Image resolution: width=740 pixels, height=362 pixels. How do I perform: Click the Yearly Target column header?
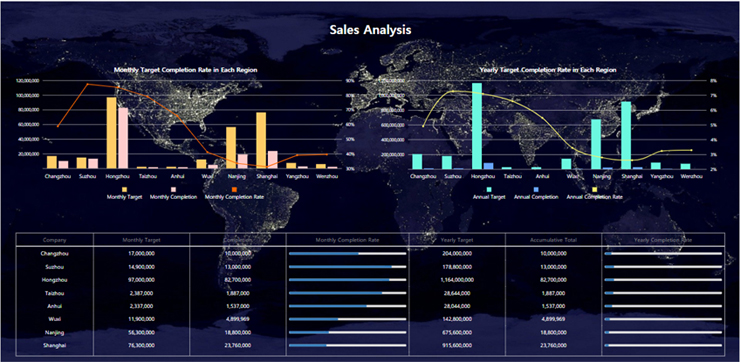(457, 240)
